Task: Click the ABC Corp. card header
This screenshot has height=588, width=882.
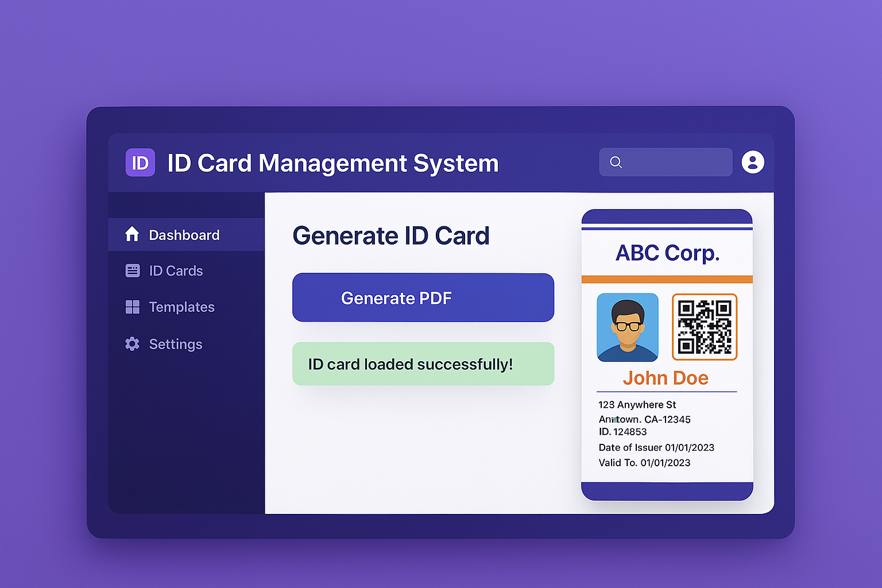Action: pyautogui.click(x=667, y=253)
